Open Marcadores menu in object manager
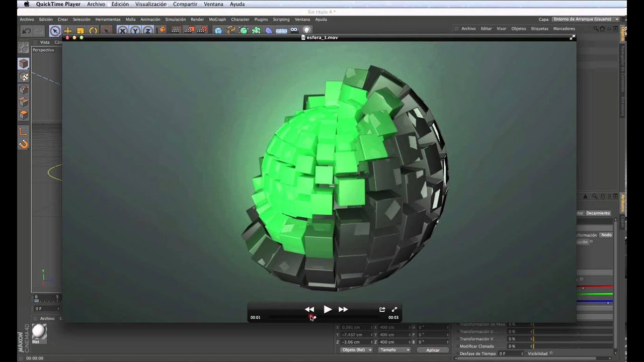 564,29
